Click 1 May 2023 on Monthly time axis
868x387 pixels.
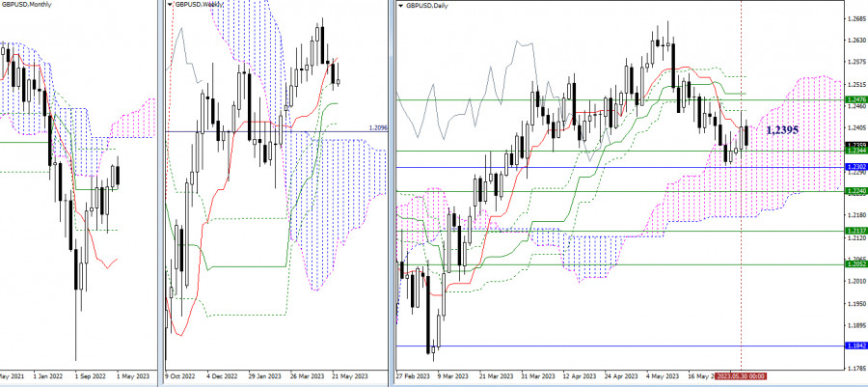coord(132,376)
